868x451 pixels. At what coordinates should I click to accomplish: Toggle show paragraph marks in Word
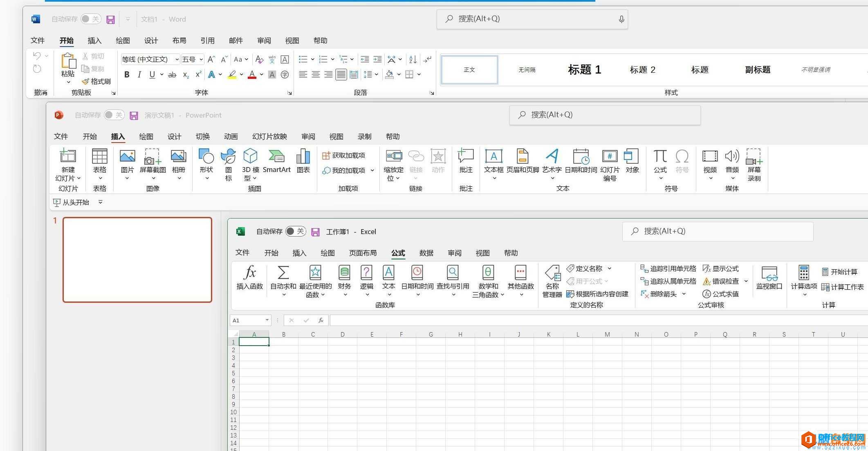(427, 59)
